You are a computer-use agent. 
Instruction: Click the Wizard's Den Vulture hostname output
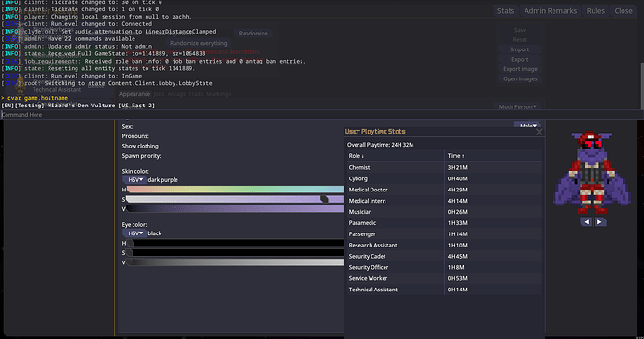78,106
